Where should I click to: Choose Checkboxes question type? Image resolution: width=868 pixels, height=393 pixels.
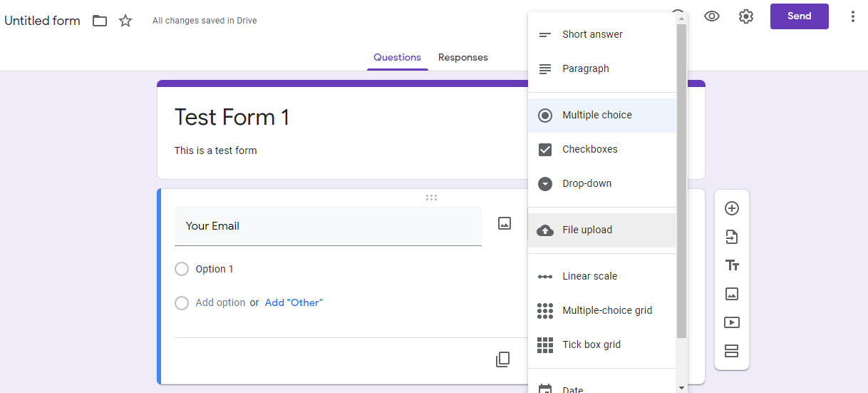[589, 149]
